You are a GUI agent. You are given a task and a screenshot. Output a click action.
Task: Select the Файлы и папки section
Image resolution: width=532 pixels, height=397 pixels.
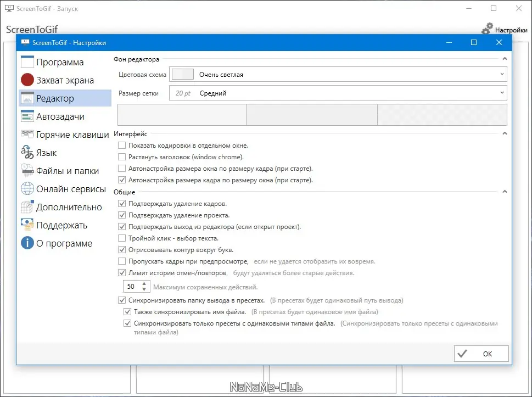click(65, 171)
